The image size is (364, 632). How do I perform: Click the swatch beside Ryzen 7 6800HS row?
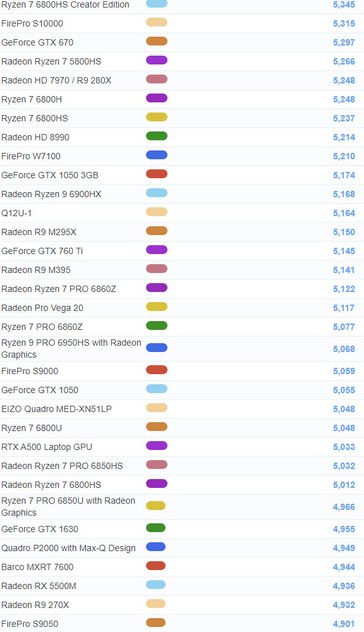(156, 117)
